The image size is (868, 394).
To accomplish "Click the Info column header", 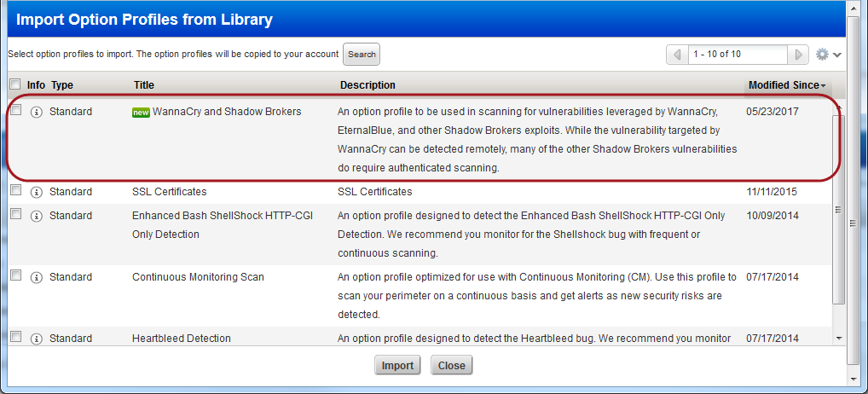I will pyautogui.click(x=36, y=85).
